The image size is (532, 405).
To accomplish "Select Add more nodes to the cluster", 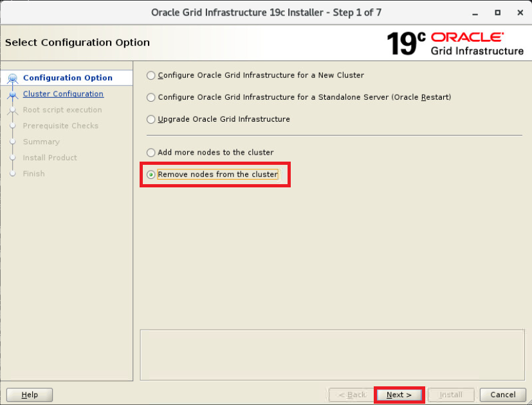I will point(210,153).
